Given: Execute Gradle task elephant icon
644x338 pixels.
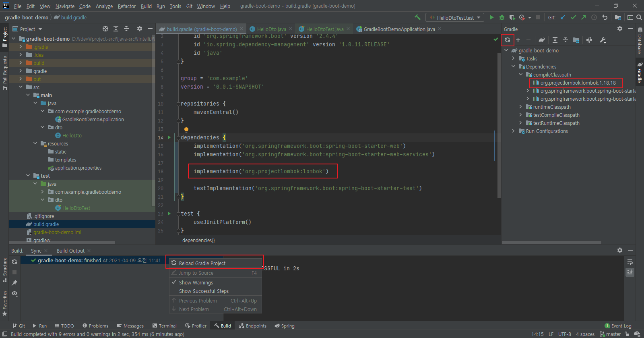Looking at the screenshot, I should [x=542, y=40].
